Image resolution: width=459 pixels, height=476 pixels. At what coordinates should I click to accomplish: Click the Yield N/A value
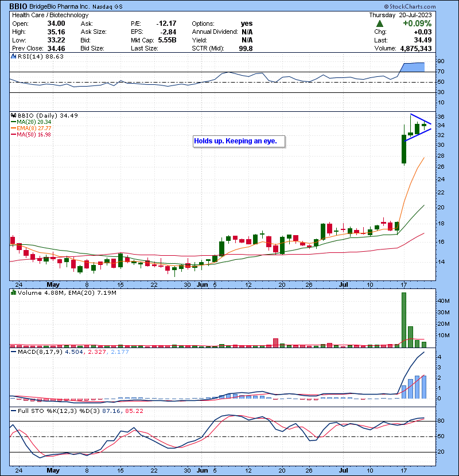click(247, 40)
